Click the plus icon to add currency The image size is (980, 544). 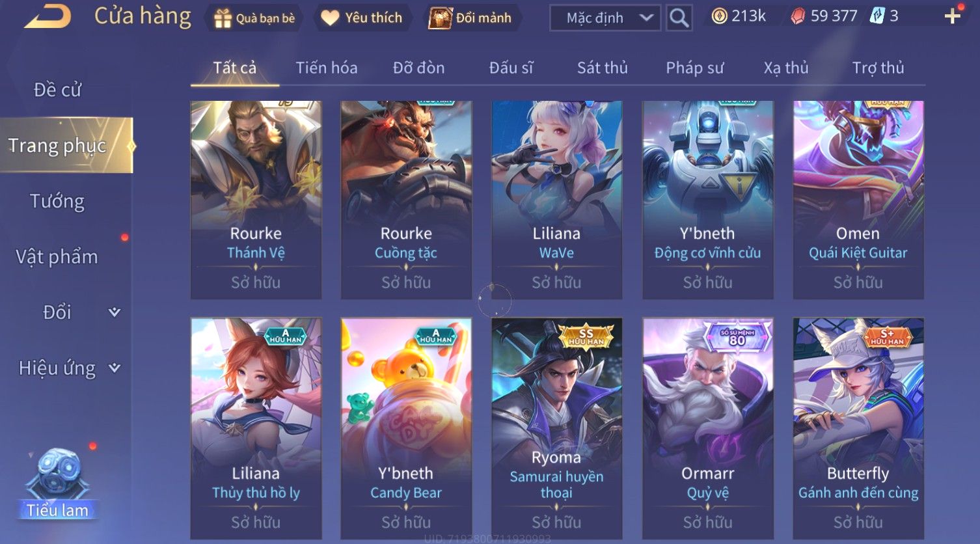tap(952, 17)
